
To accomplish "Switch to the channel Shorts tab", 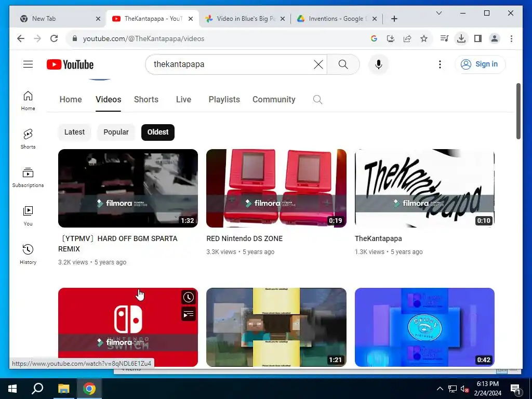I will [x=146, y=99].
